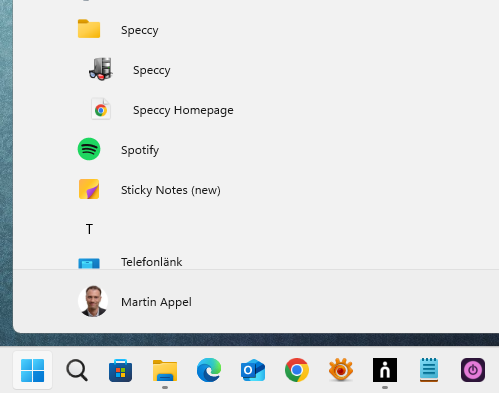Launch Microsoft Store from taskbar
This screenshot has width=499, height=393.
point(121,370)
